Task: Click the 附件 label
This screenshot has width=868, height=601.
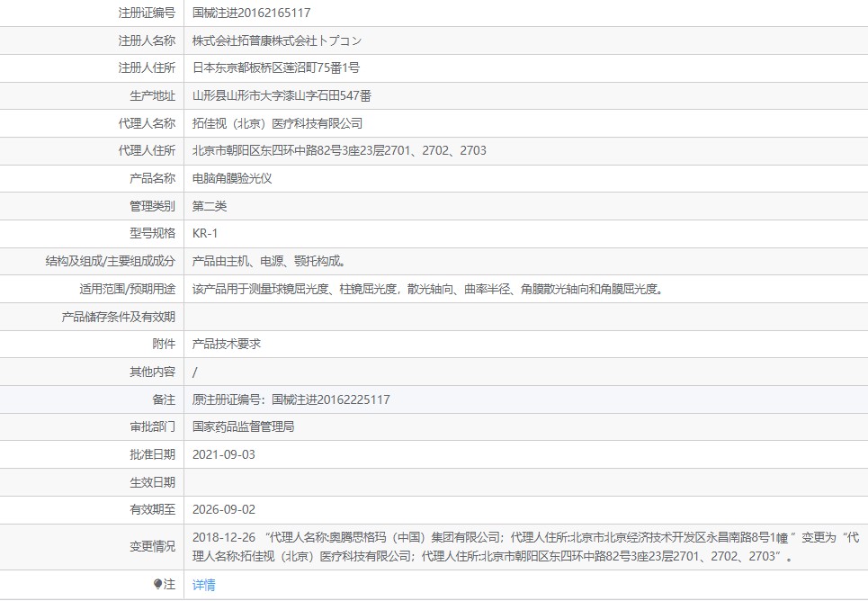Action: click(164, 344)
